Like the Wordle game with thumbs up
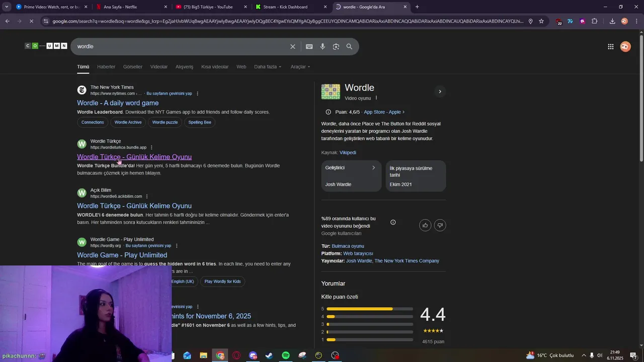This screenshot has width=644, height=362. coord(425,225)
